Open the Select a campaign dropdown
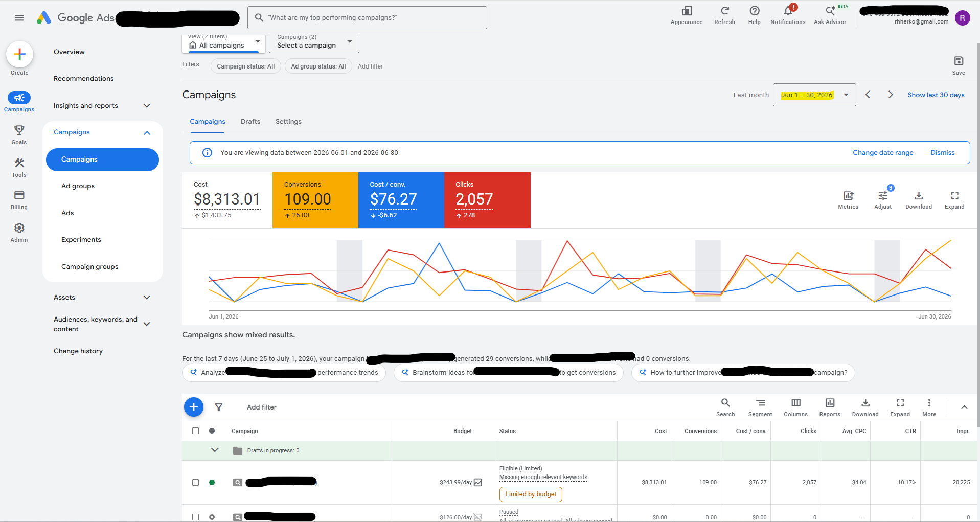Image resolution: width=980 pixels, height=522 pixels. [x=314, y=43]
